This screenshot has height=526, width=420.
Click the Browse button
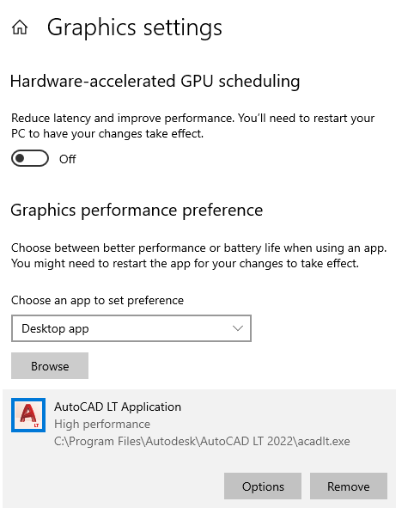tap(50, 365)
